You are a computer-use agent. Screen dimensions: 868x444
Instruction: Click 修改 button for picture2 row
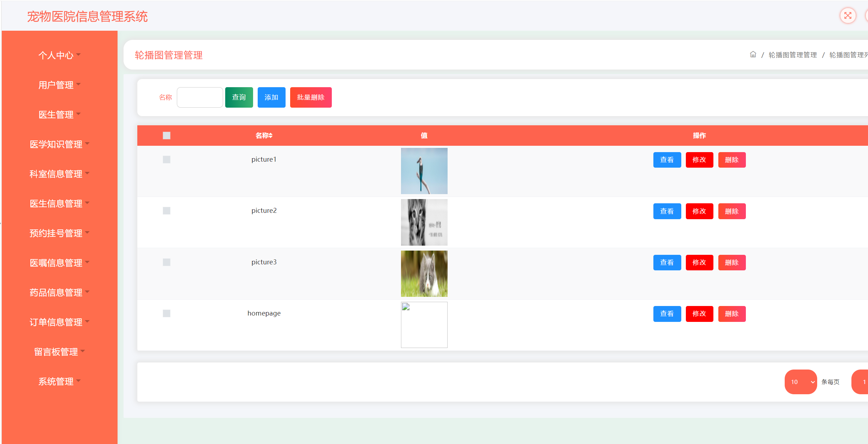699,211
